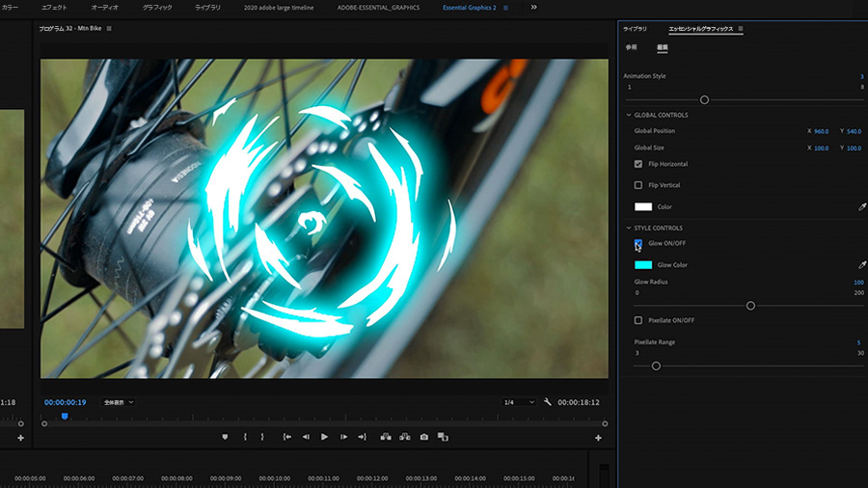Play the Program monitor video
The image size is (868, 488).
point(324,437)
